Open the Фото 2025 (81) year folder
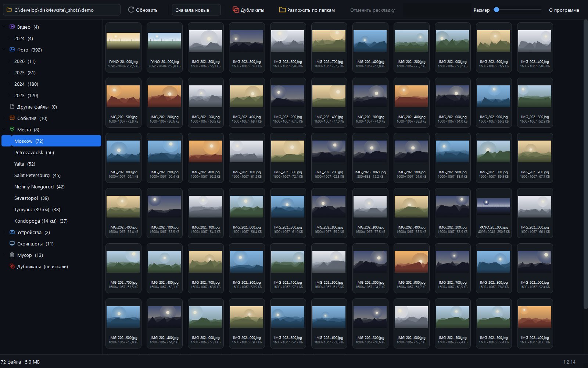The image size is (588, 368). point(51,73)
